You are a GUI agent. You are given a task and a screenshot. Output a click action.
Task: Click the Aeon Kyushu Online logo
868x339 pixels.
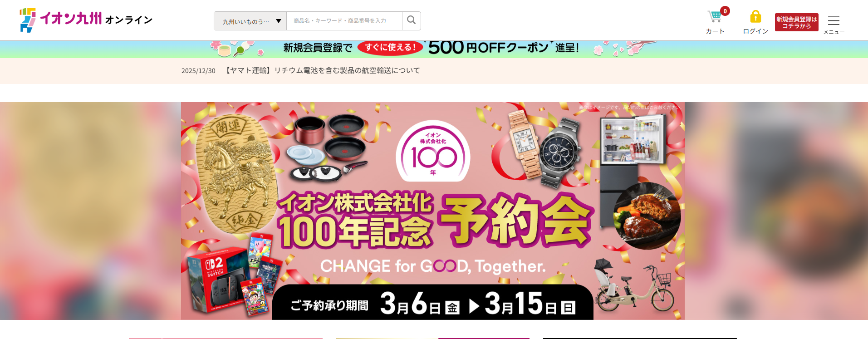point(86,20)
